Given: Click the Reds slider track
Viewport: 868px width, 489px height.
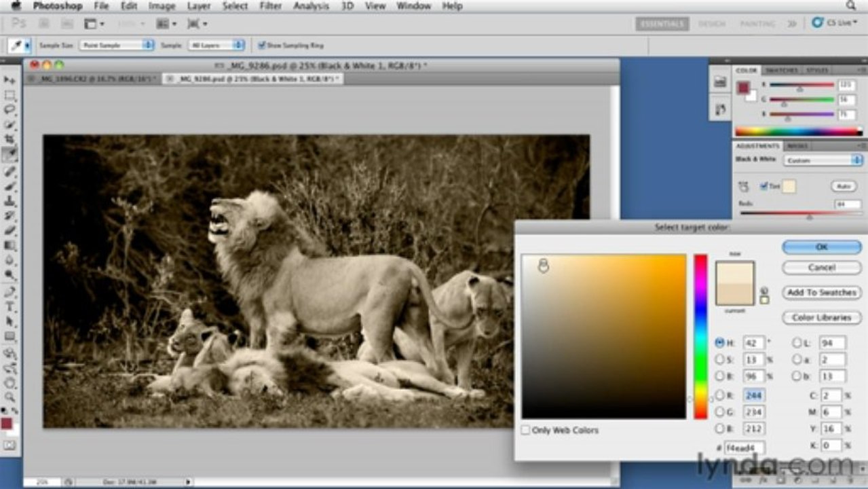Looking at the screenshot, I should [801, 213].
